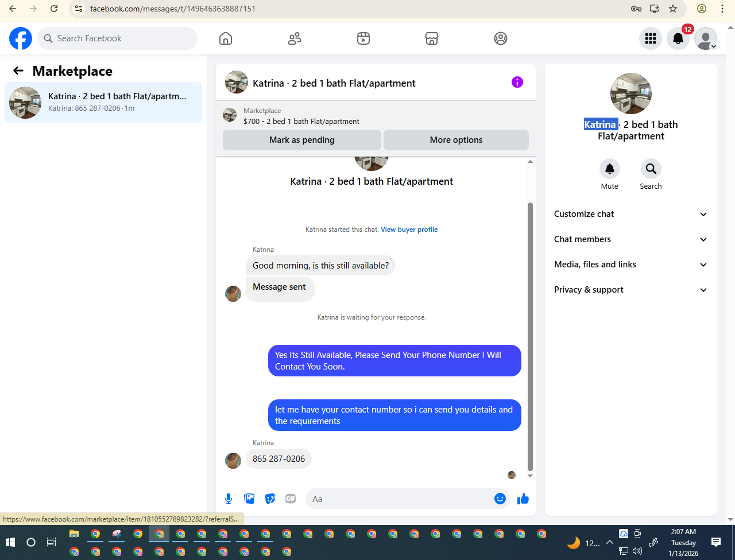The image size is (735, 560).
Task: Open Notifications bell with 12 badge
Action: [678, 38]
